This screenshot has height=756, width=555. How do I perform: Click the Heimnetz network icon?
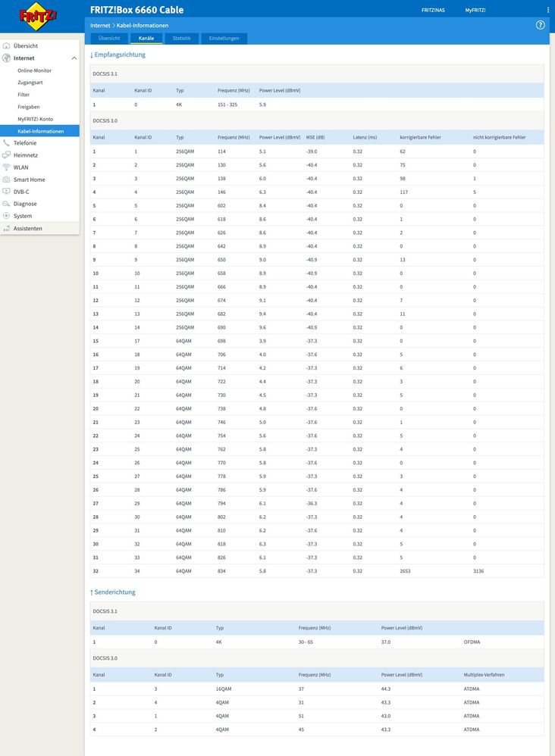point(6,155)
